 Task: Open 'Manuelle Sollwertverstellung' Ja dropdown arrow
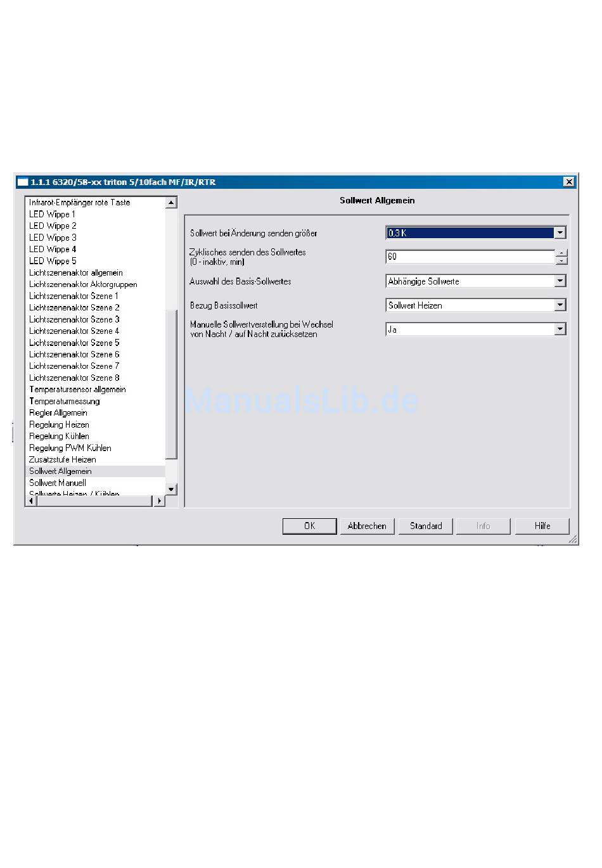tap(560, 329)
